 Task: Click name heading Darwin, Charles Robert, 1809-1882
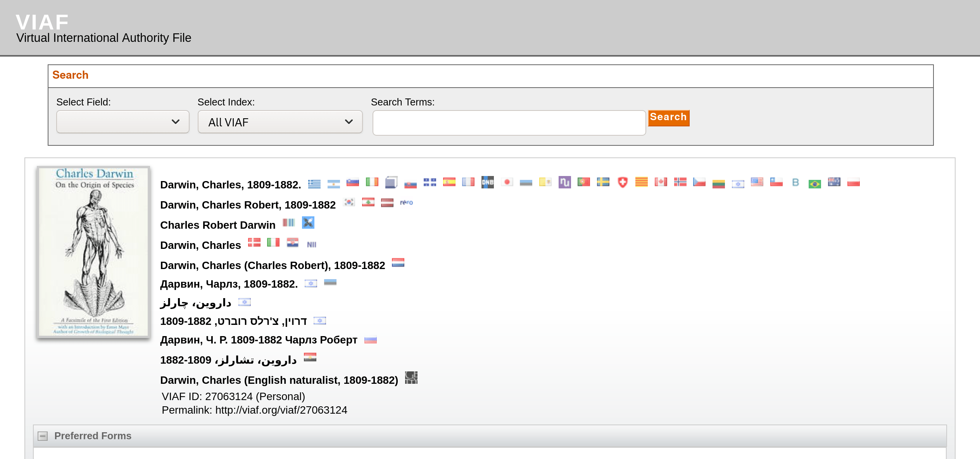pos(248,205)
